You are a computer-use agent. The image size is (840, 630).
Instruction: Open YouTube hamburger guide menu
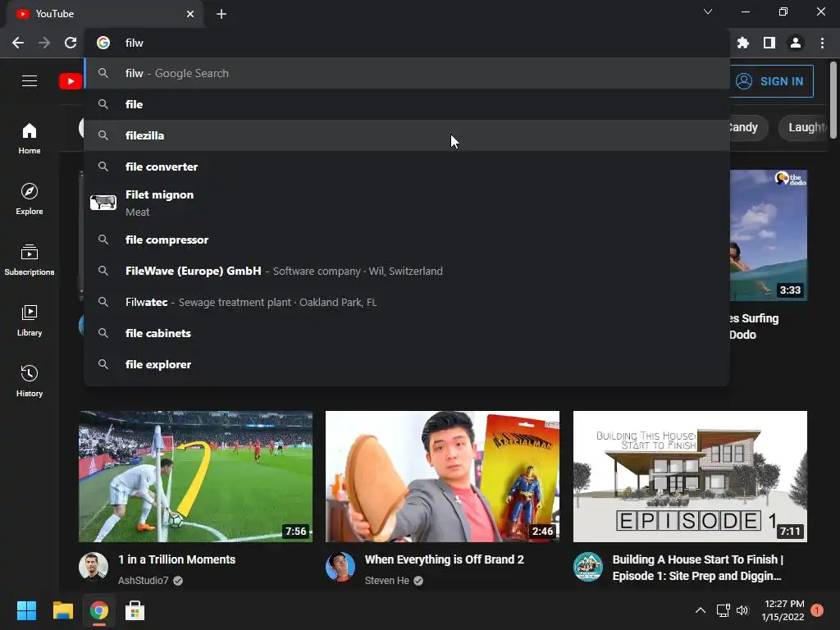[30, 81]
